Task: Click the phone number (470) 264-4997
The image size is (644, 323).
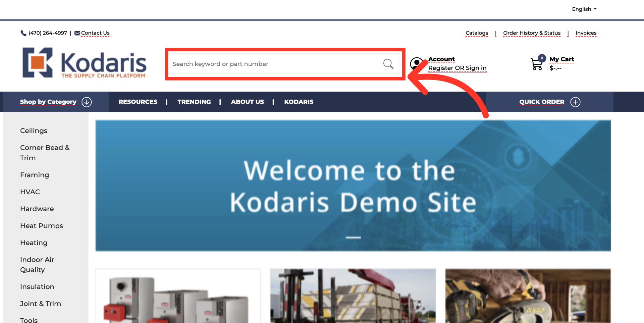Action: 48,33
